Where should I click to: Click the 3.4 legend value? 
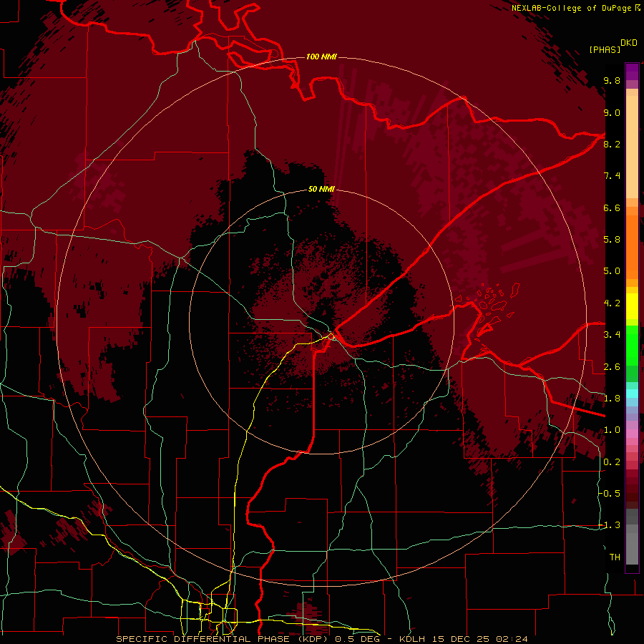612,335
